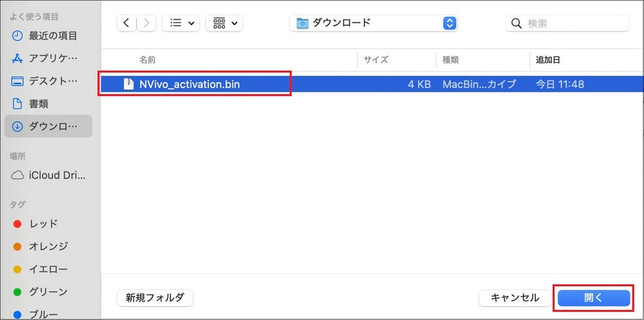Screen dimensions: 644x320
Task: Go back with the left chevron button
Action: tap(127, 23)
